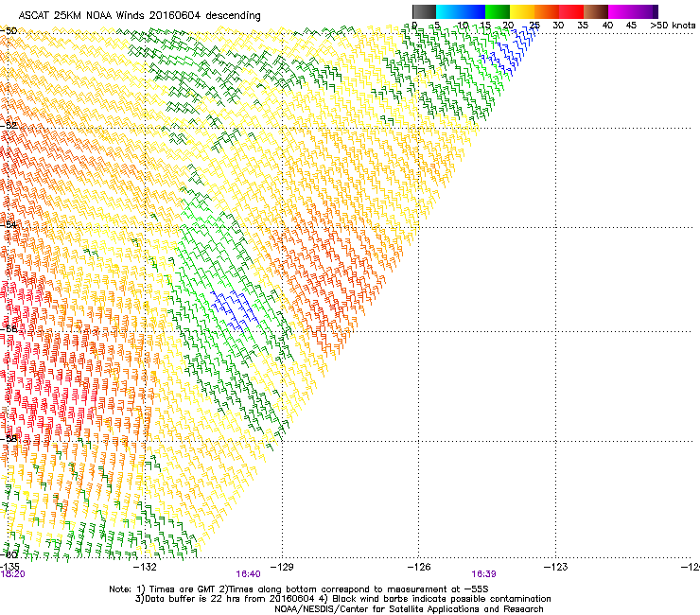
Task: Click the blue wind barbs cluster near -56 latitude
Action: click(x=234, y=310)
